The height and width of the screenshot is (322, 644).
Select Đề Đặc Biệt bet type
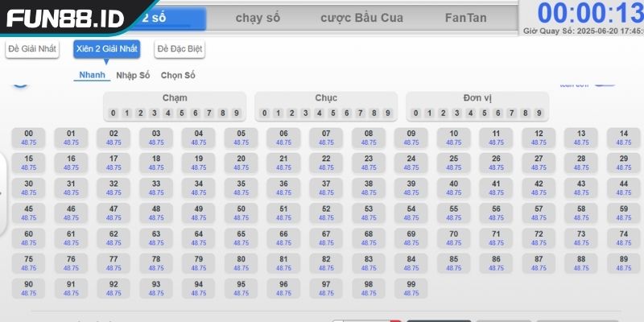pyautogui.click(x=180, y=49)
